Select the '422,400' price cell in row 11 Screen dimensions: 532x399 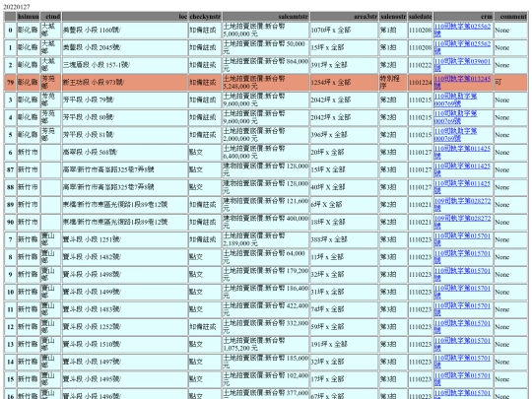point(266,309)
